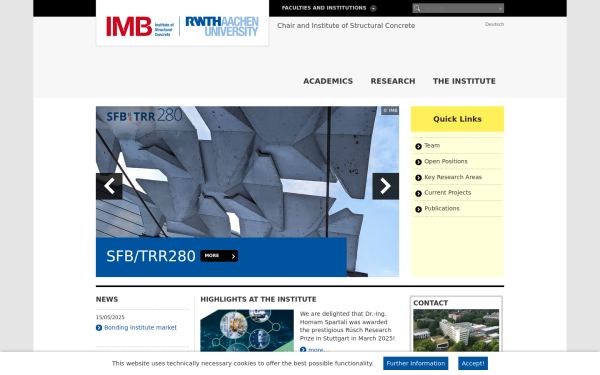Click the More button on SFB/TRR280 slide
600x375 pixels.
click(219, 256)
